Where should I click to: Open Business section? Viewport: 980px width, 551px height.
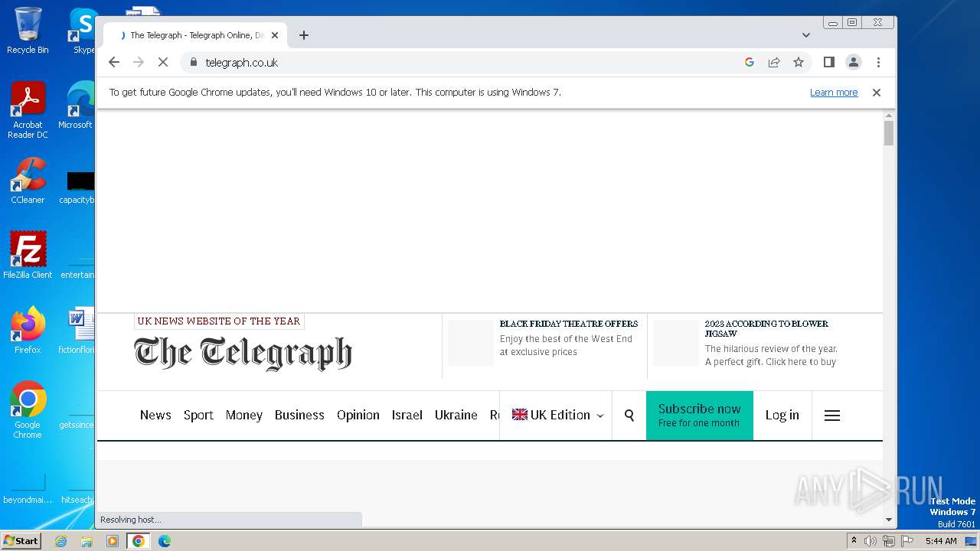(x=299, y=415)
